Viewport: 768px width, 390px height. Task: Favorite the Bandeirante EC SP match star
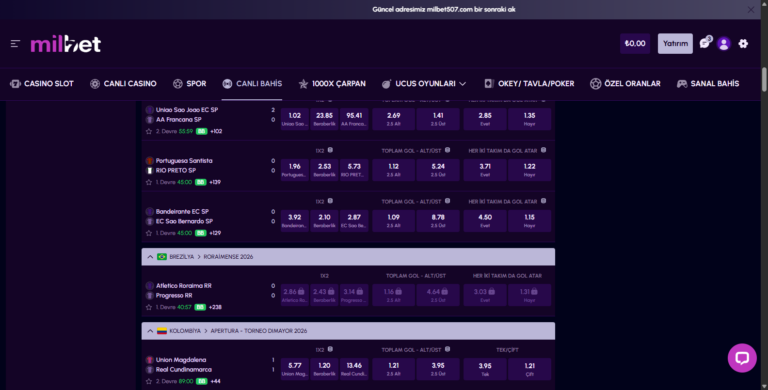149,233
